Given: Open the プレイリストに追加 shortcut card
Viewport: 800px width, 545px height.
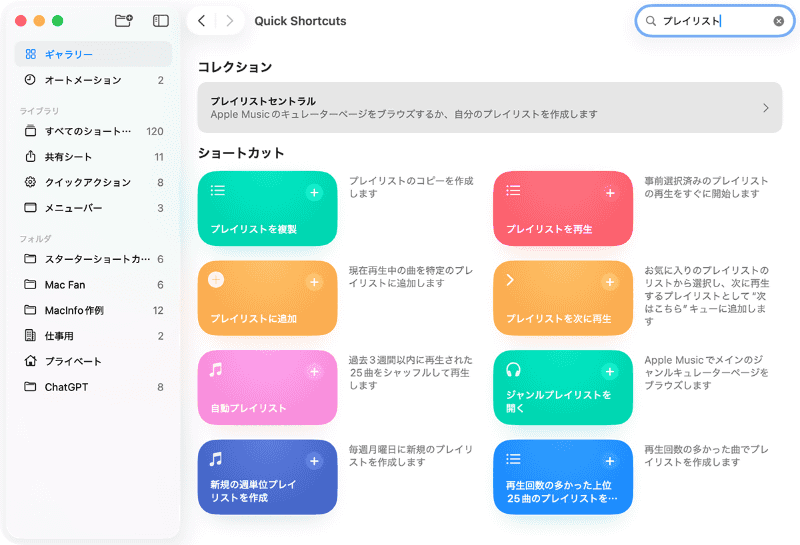Looking at the screenshot, I should click(x=267, y=298).
